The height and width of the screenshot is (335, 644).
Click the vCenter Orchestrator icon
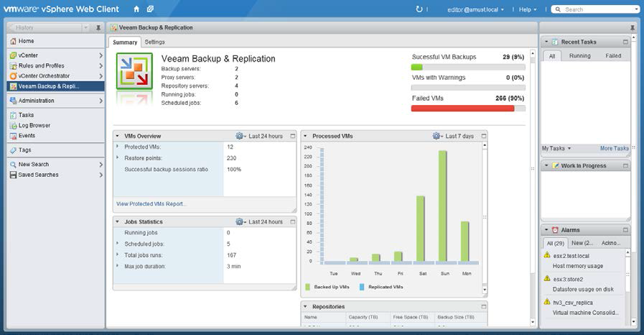tap(13, 76)
